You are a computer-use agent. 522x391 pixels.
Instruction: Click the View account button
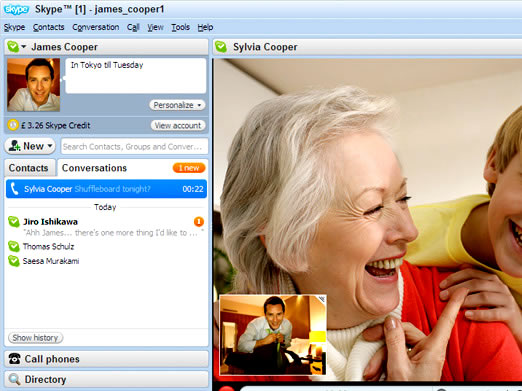tap(178, 125)
